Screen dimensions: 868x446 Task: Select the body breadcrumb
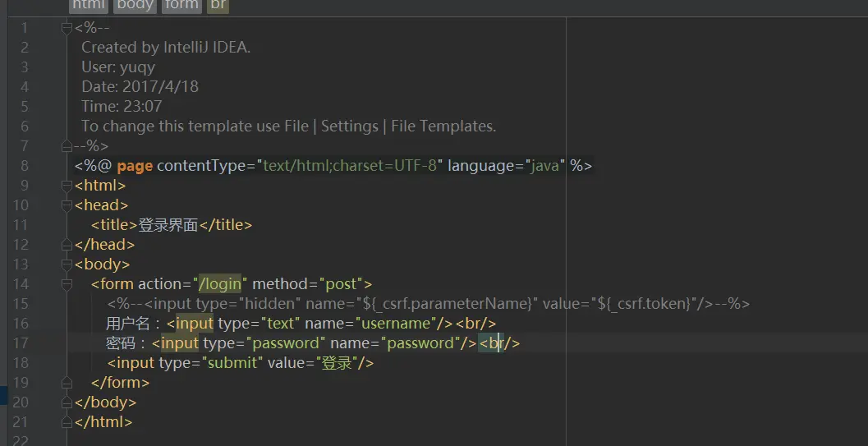pos(135,5)
